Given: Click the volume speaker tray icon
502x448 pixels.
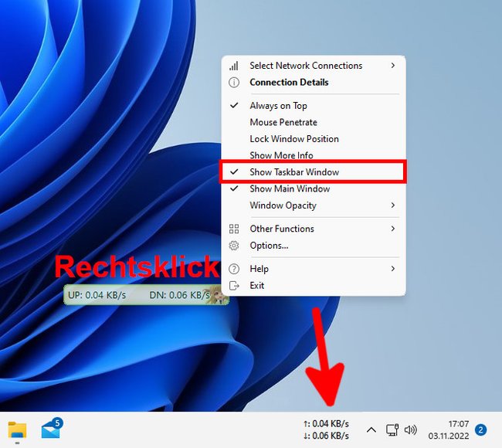Looking at the screenshot, I should pos(410,429).
